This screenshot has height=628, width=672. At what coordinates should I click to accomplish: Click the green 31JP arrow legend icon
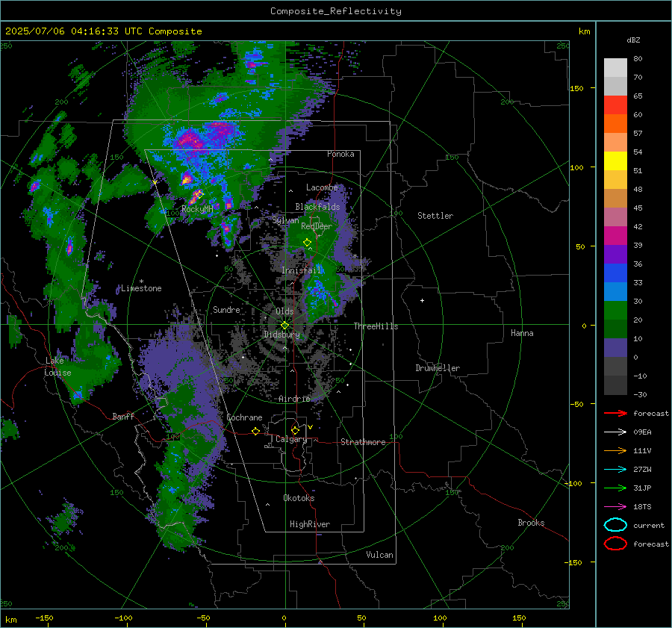pos(615,488)
